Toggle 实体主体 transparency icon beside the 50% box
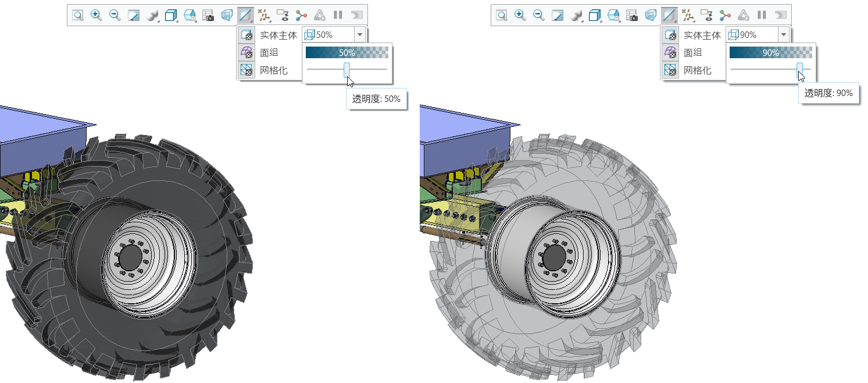Screen dimensions: 868x383 coord(247,35)
